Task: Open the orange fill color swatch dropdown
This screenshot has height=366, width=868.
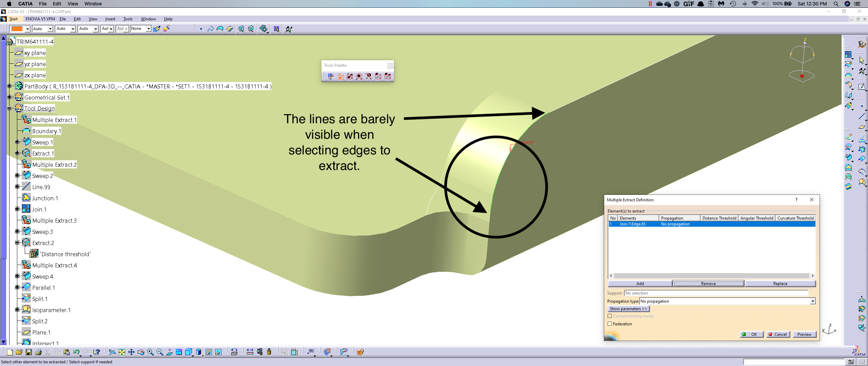Action: tap(27, 29)
